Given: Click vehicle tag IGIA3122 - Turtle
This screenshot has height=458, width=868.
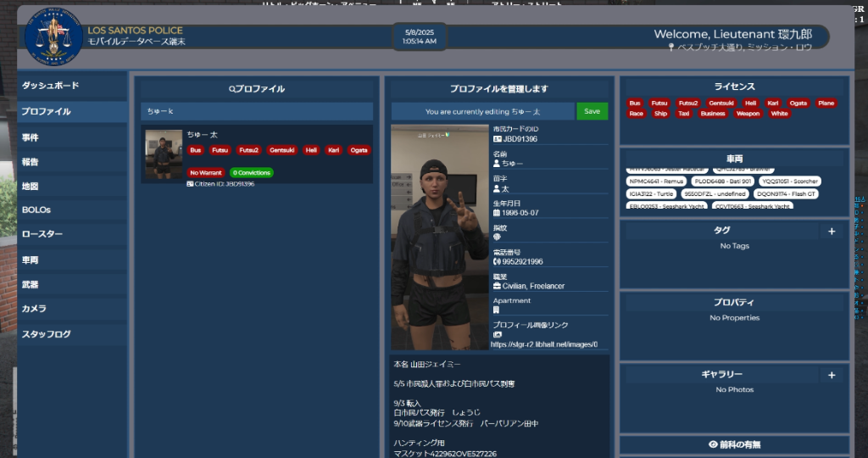Looking at the screenshot, I should [651, 194].
